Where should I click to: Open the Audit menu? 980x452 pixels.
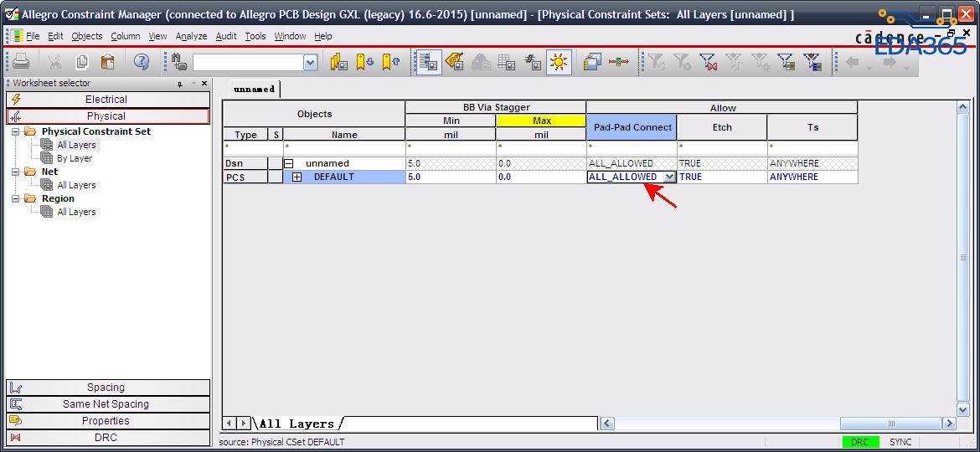[226, 36]
